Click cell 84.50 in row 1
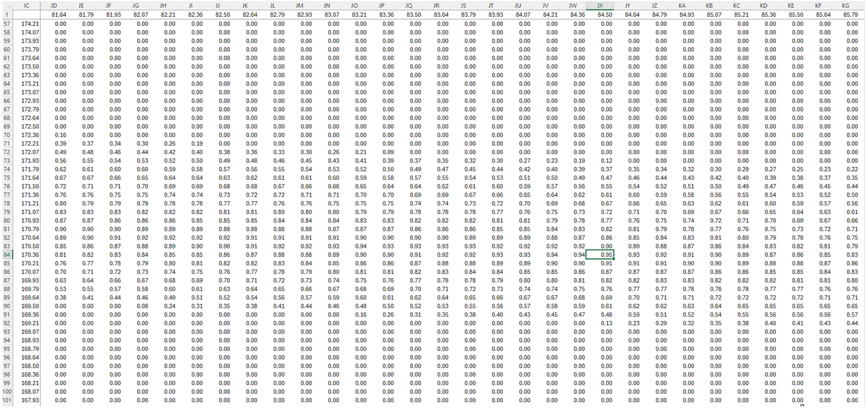This screenshot has height=414, width=868. 601,14
